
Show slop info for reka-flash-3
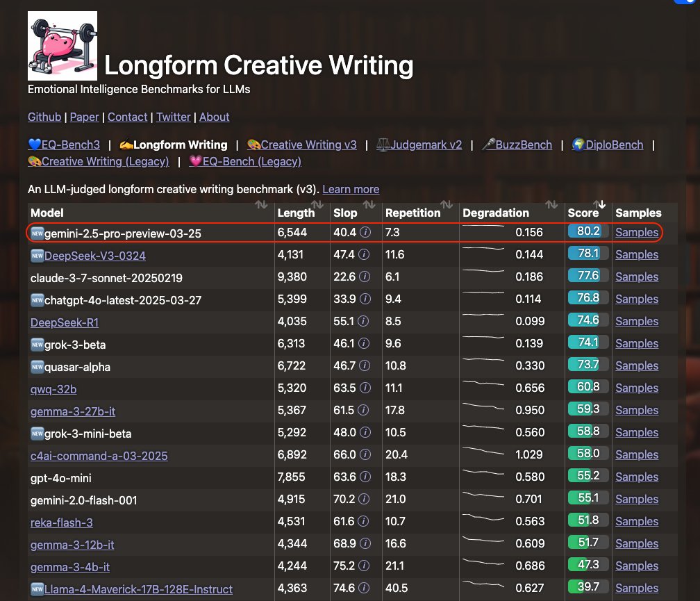click(x=363, y=521)
